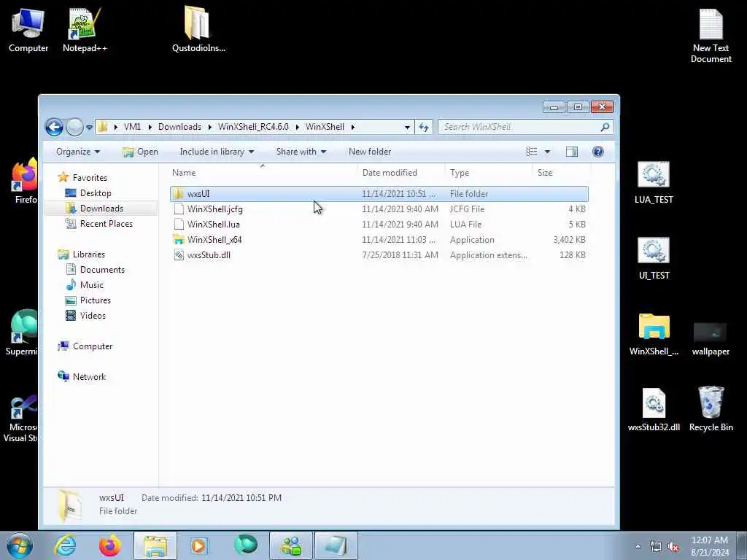Click the Computer desktop icon

point(28,29)
